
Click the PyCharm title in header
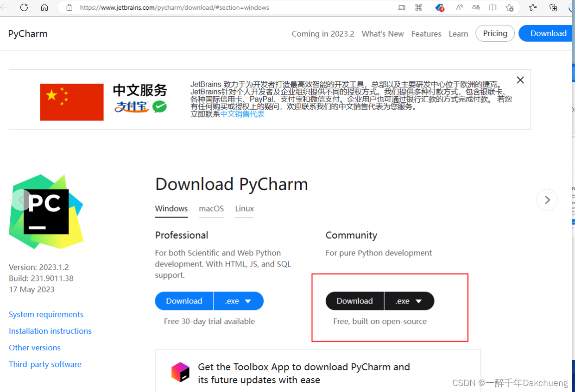pyautogui.click(x=28, y=34)
